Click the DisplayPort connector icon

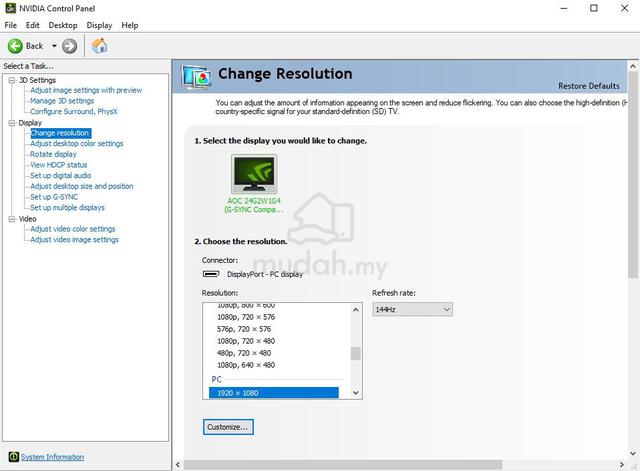211,274
